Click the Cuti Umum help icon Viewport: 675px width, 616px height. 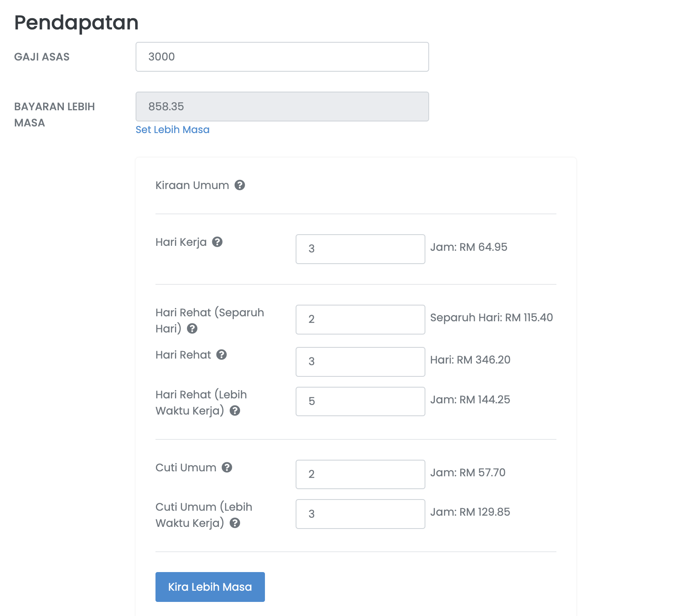pyautogui.click(x=227, y=467)
